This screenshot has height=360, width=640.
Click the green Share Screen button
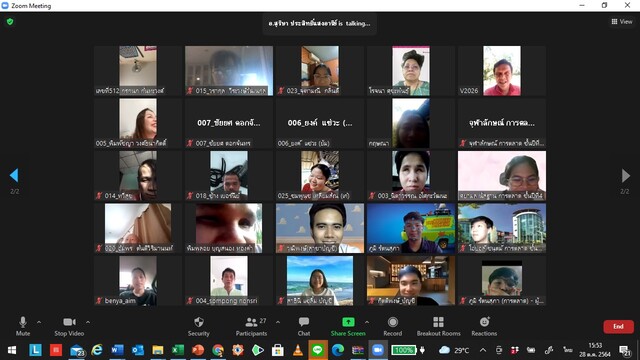(x=348, y=326)
